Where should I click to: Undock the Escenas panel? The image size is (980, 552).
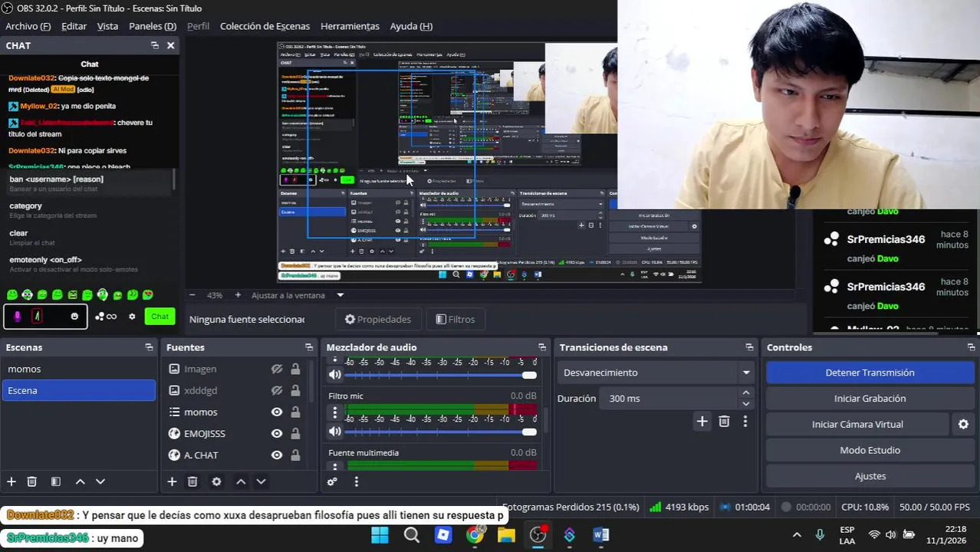click(x=149, y=347)
